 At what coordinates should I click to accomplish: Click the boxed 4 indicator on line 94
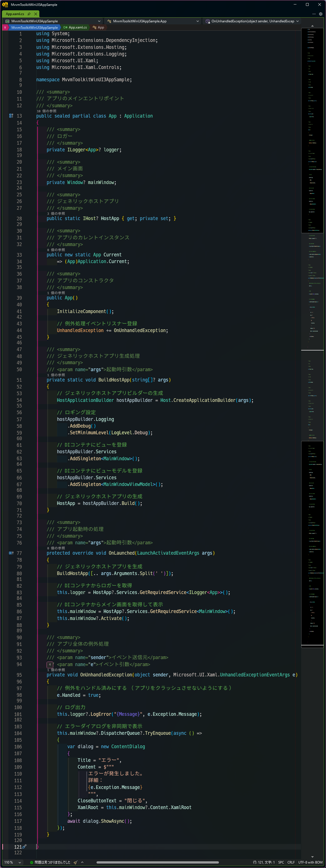pos(49,664)
